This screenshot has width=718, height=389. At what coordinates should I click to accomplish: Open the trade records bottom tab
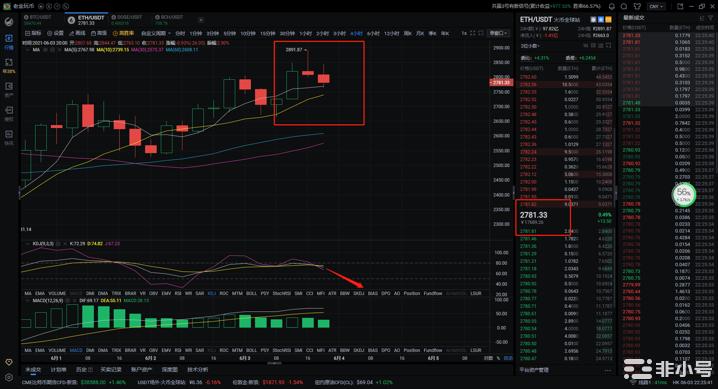[x=111, y=369]
